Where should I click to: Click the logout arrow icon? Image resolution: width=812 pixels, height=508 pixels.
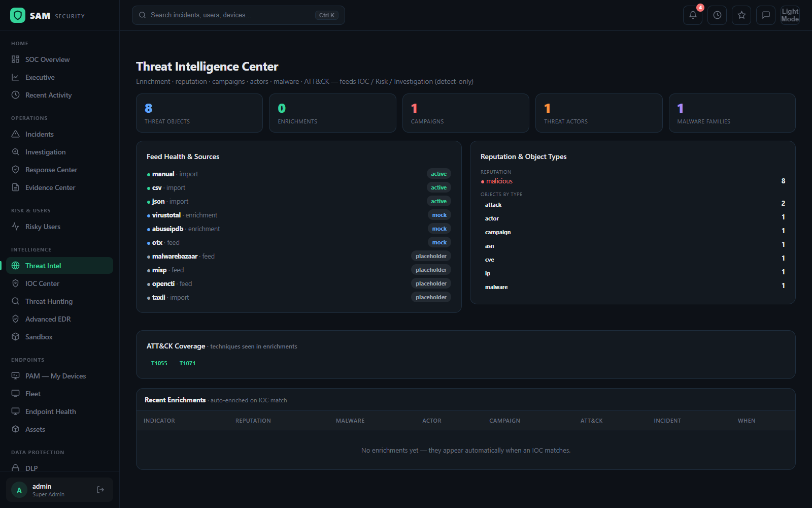click(x=100, y=490)
